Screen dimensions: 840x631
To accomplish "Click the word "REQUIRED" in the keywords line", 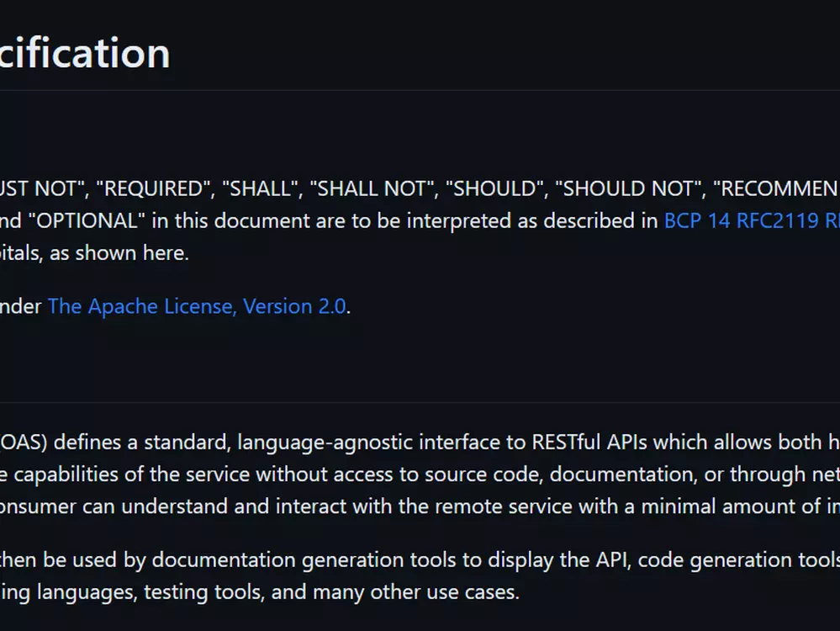I will coord(156,188).
